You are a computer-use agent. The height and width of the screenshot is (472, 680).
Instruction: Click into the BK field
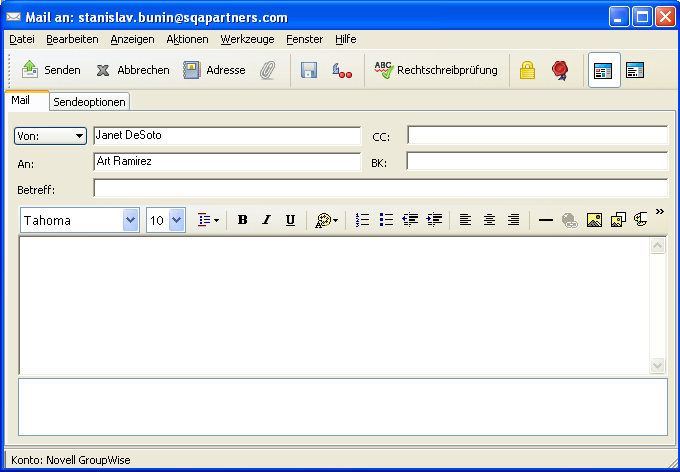(537, 161)
